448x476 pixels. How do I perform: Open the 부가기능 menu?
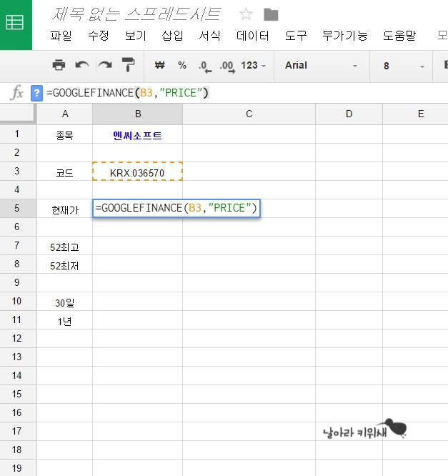(x=345, y=36)
